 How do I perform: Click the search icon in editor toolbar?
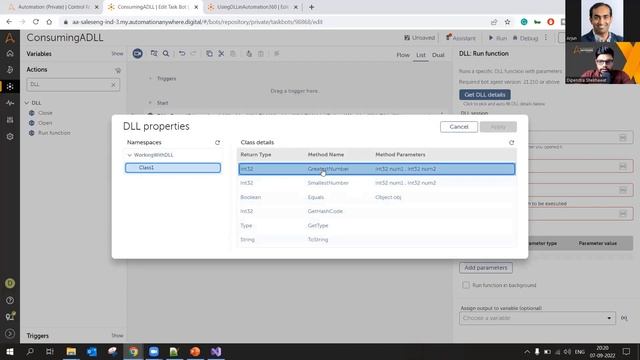point(166,53)
